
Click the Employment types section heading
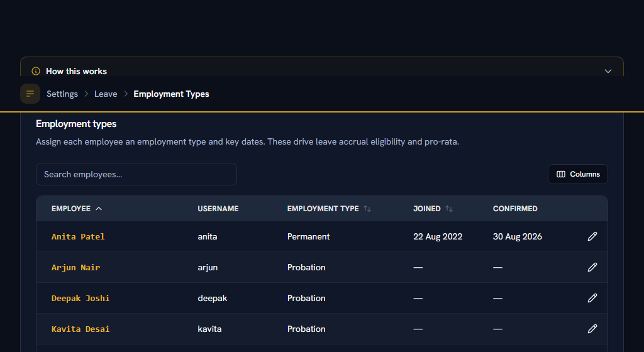click(x=76, y=124)
